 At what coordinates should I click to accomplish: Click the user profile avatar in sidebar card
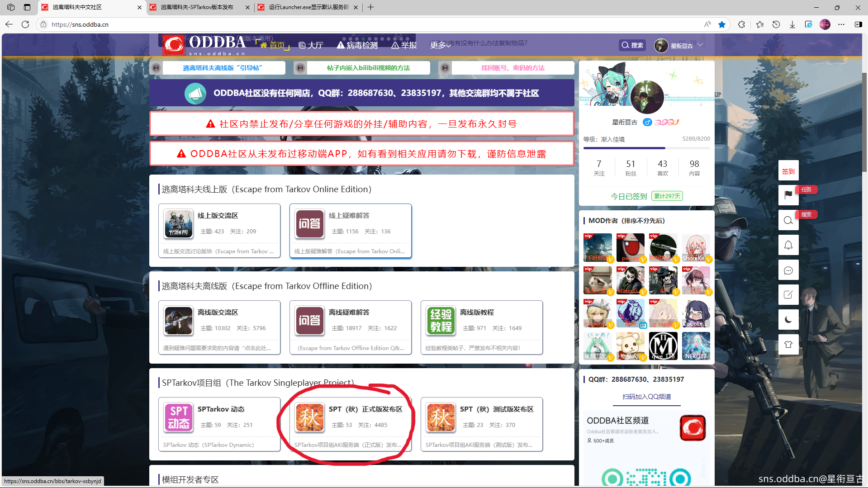point(647,97)
